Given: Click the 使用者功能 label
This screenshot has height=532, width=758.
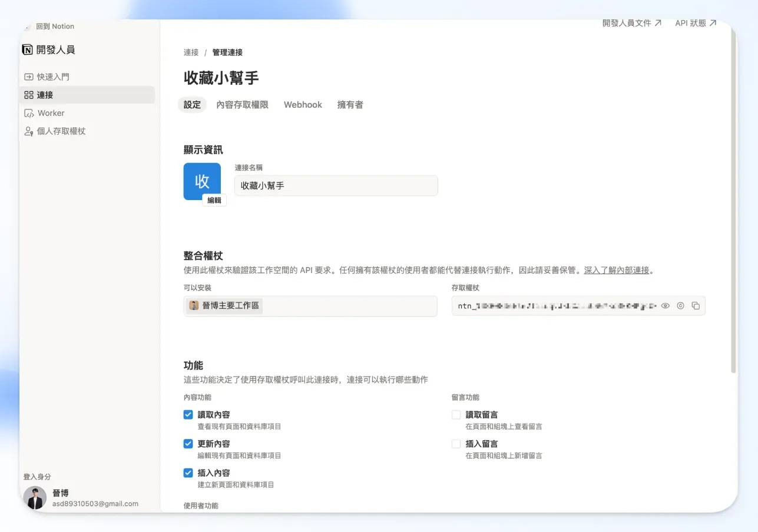Looking at the screenshot, I should tap(201, 506).
